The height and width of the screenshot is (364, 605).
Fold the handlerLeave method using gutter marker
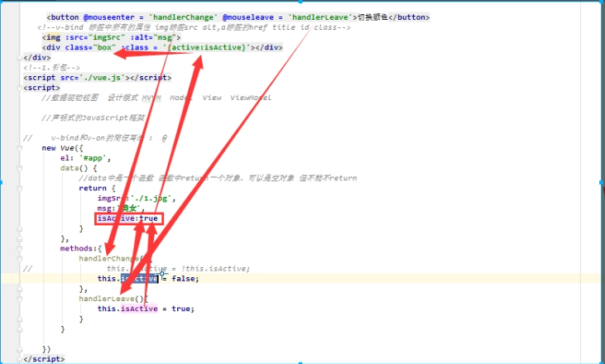click(x=19, y=299)
